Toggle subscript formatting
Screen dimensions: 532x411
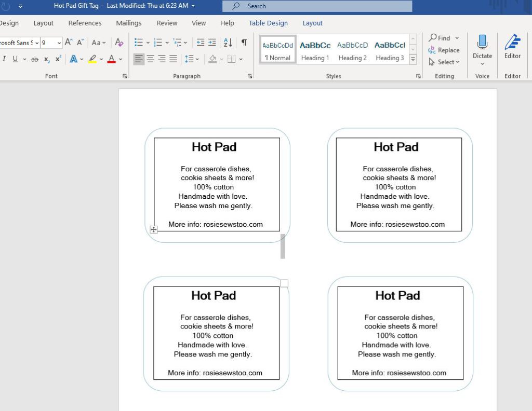[47, 59]
